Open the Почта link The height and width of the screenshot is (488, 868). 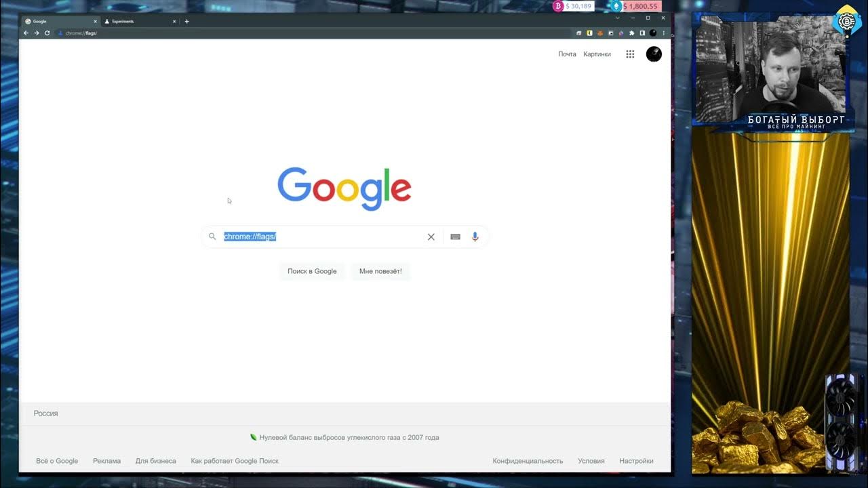pos(567,54)
